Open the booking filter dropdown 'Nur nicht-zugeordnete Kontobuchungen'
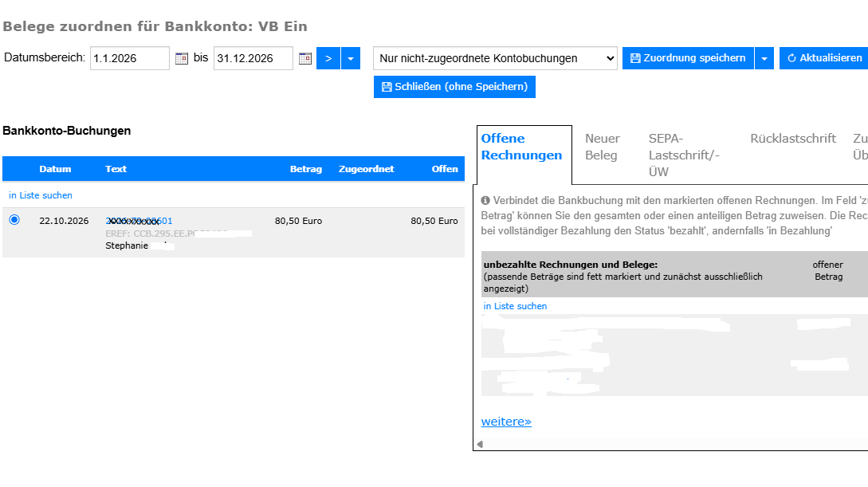This screenshot has width=868, height=487. (496, 58)
